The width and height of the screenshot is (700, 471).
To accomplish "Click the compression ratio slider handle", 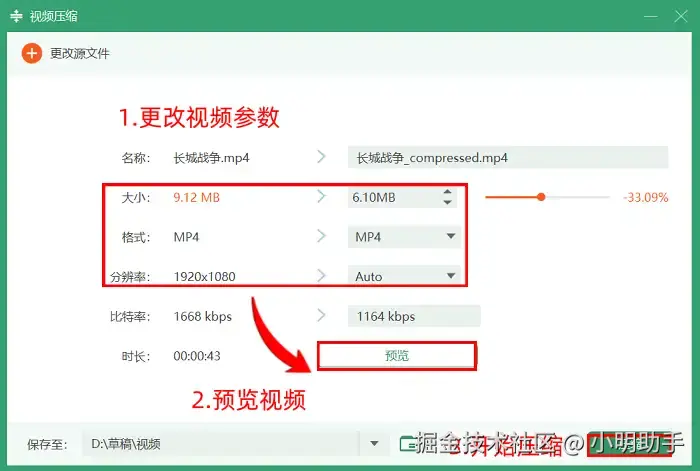I will tap(541, 197).
